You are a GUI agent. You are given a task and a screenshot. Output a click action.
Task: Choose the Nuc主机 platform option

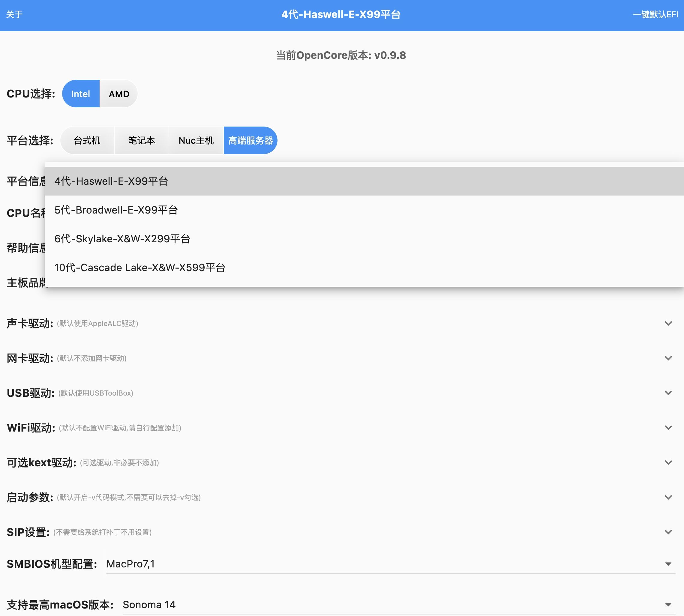[196, 140]
